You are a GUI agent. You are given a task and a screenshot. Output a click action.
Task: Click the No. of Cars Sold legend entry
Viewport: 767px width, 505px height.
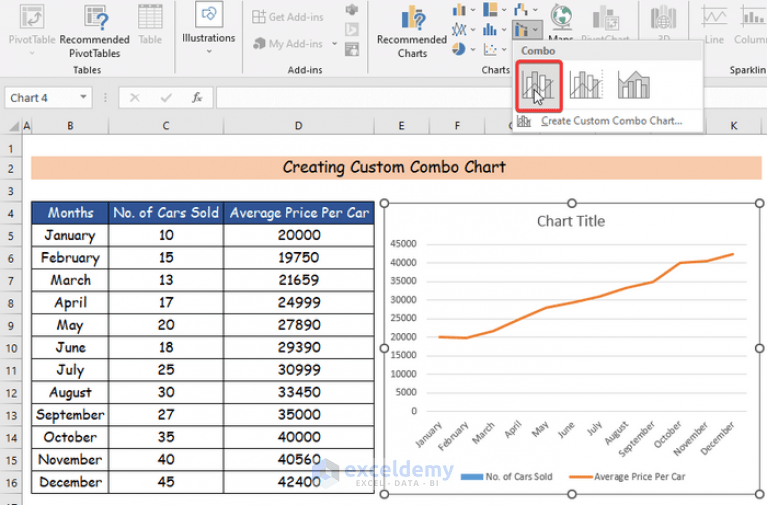pyautogui.click(x=507, y=477)
